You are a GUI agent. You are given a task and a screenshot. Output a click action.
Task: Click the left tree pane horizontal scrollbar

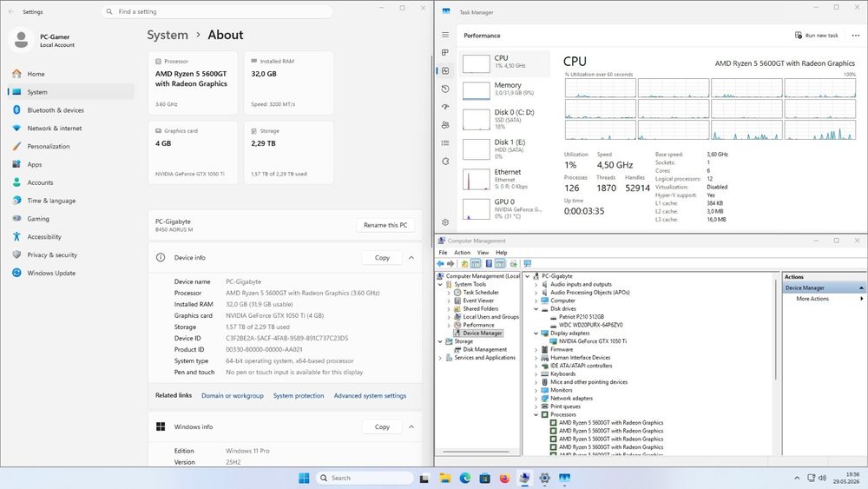476,452
